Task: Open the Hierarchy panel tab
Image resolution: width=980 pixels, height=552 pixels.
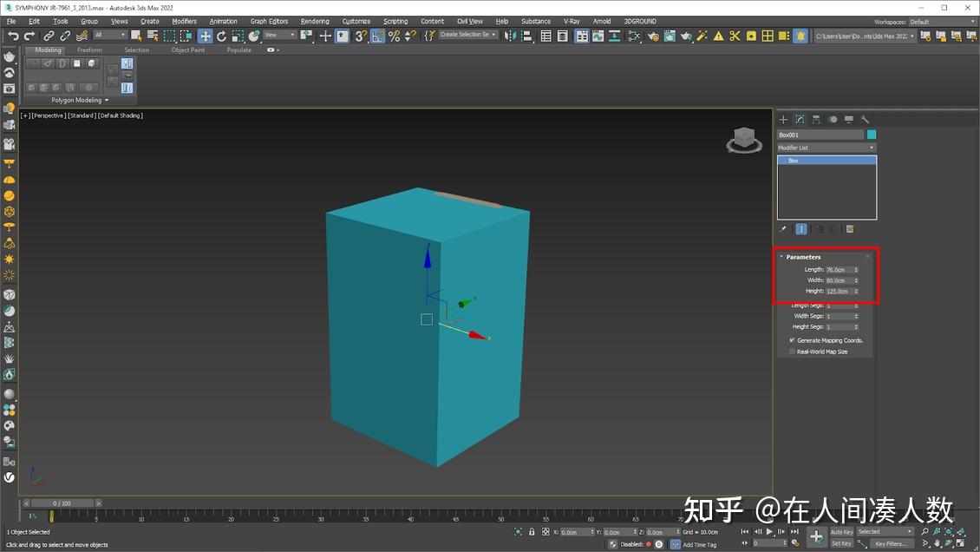Action: 815,120
